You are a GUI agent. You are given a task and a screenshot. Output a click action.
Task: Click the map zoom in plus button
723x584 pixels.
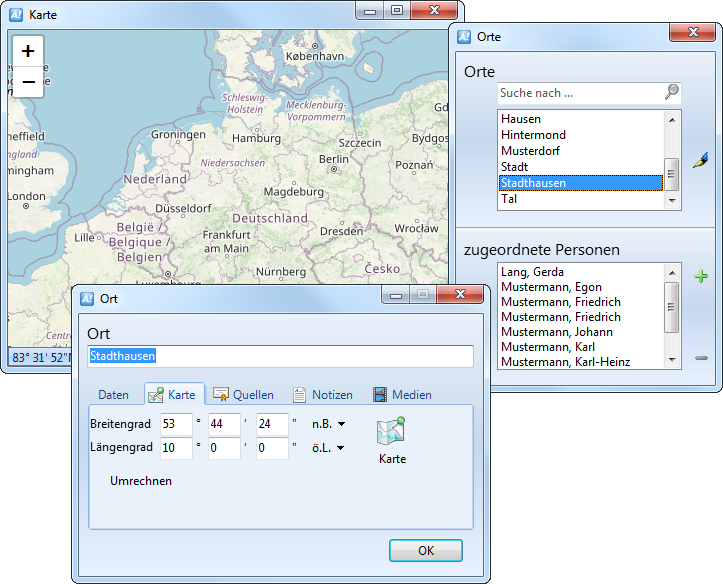tap(28, 51)
